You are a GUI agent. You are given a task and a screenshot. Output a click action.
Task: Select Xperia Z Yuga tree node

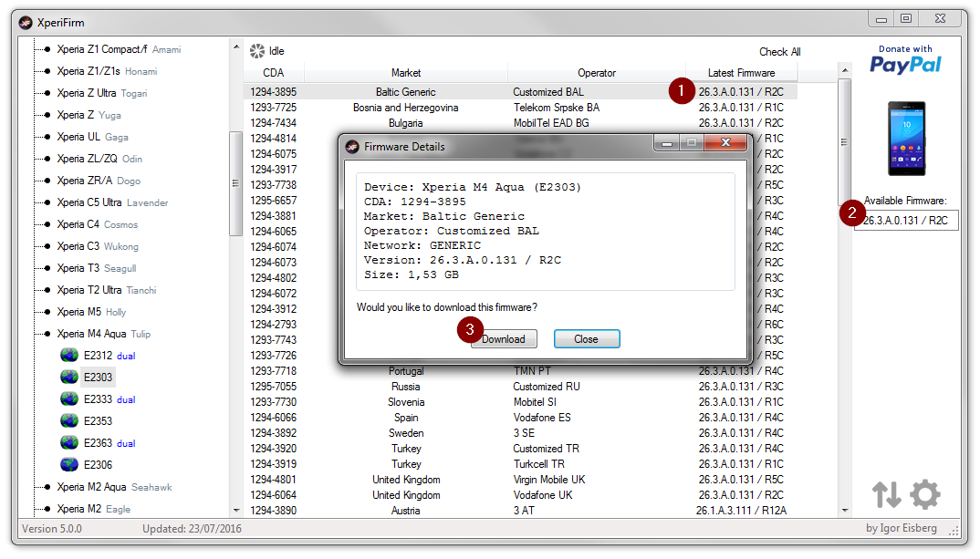(x=89, y=115)
